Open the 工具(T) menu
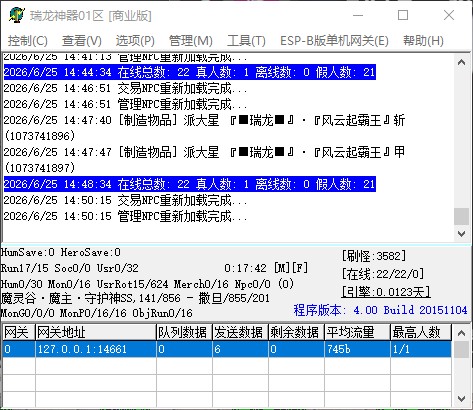Viewport: 473px width, 410px height. pyautogui.click(x=246, y=41)
